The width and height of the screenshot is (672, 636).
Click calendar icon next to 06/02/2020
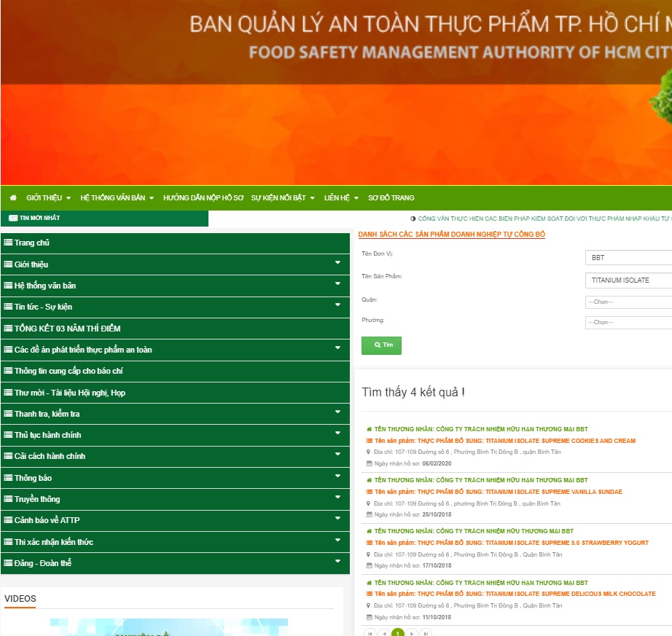click(x=369, y=463)
